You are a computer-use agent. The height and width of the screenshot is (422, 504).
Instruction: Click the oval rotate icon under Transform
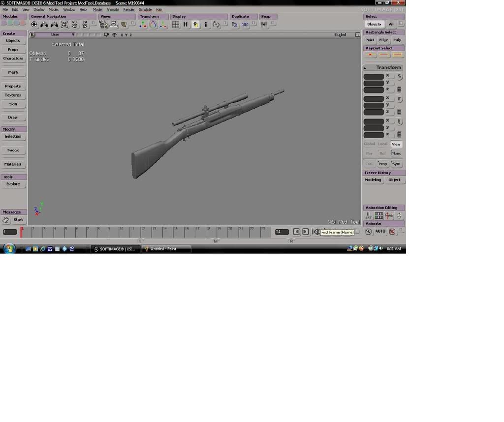click(153, 25)
